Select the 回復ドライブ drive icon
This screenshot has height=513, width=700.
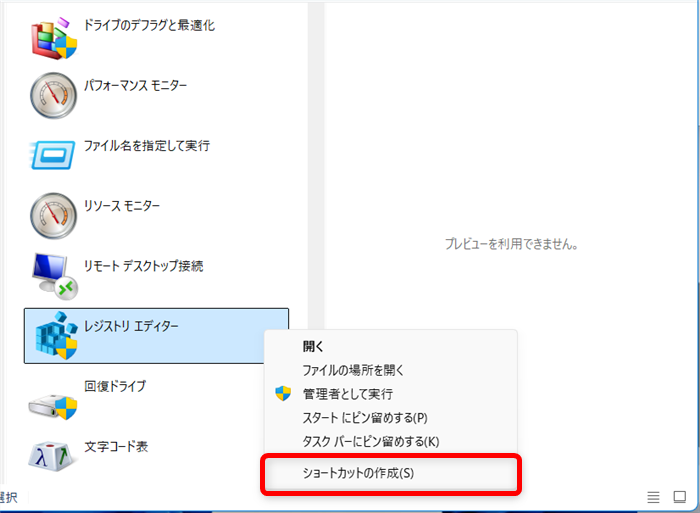(x=53, y=406)
